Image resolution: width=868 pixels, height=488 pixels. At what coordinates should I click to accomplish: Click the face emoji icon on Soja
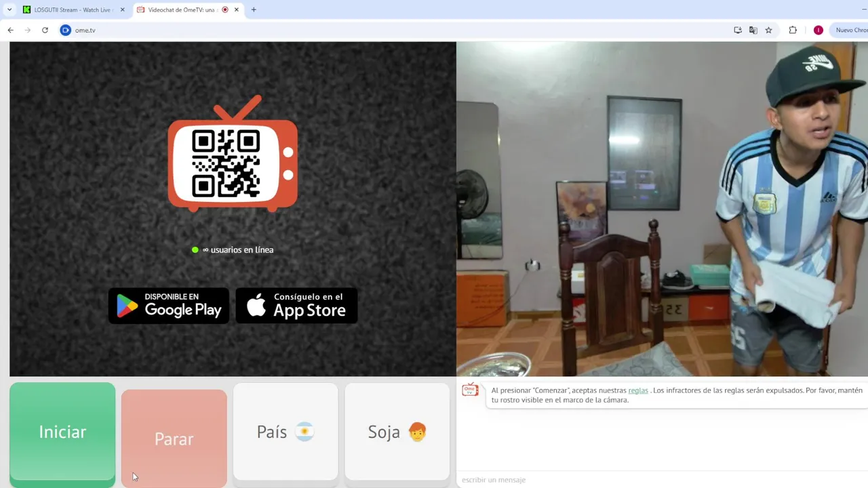pyautogui.click(x=417, y=432)
